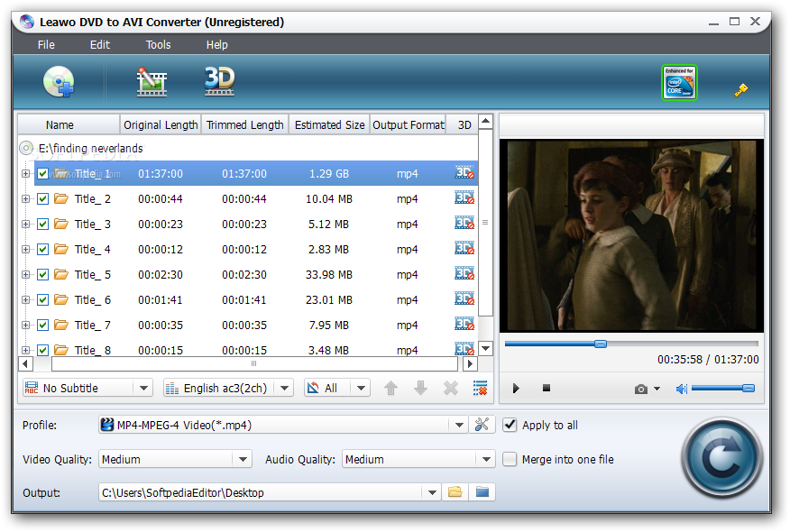Stop the preview playback

click(x=547, y=388)
